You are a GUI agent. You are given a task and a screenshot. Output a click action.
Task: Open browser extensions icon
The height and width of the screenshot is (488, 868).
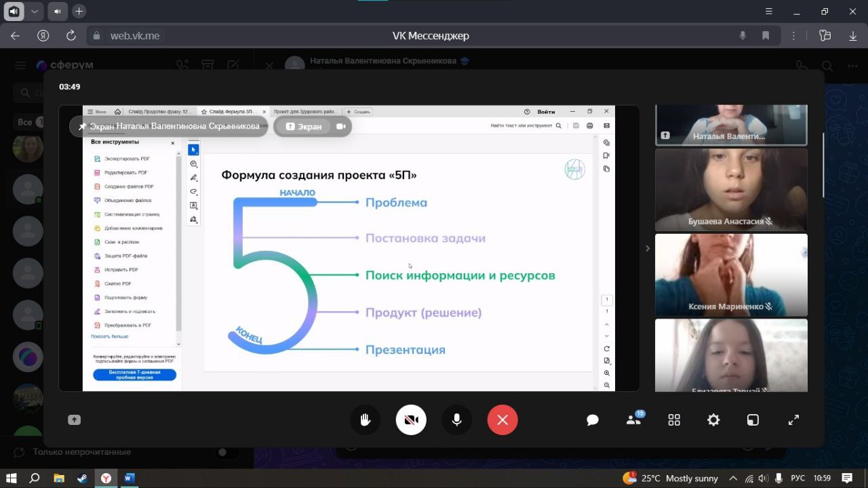point(825,35)
